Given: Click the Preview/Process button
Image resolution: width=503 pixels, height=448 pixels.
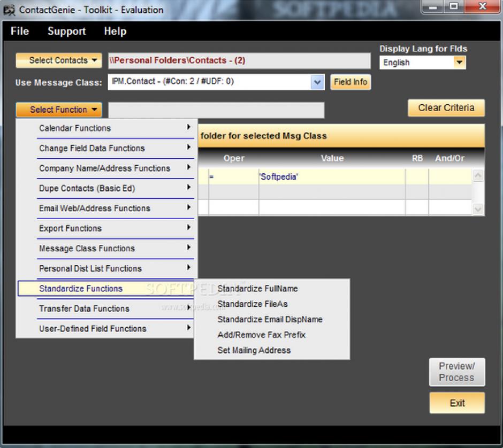Looking at the screenshot, I should pos(456,372).
